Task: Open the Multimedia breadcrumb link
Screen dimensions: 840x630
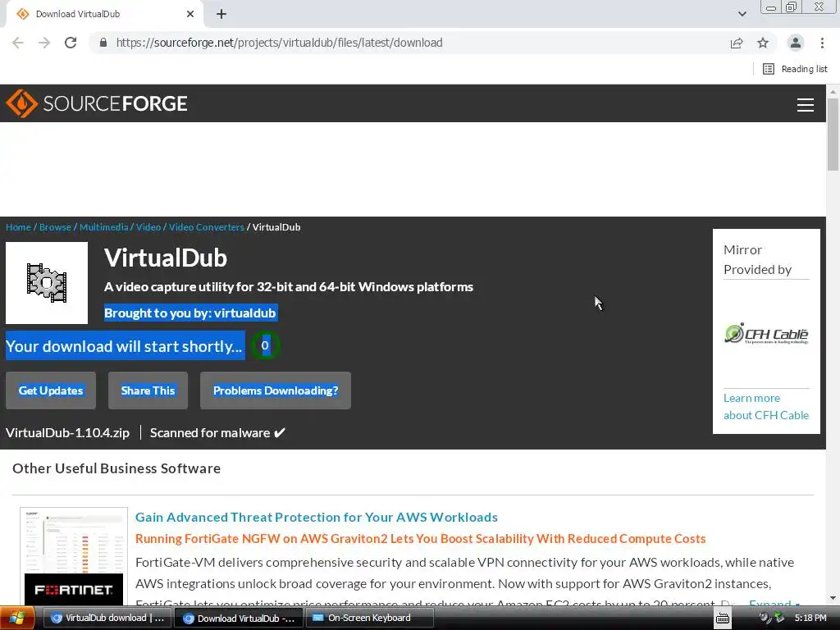Action: tap(103, 227)
